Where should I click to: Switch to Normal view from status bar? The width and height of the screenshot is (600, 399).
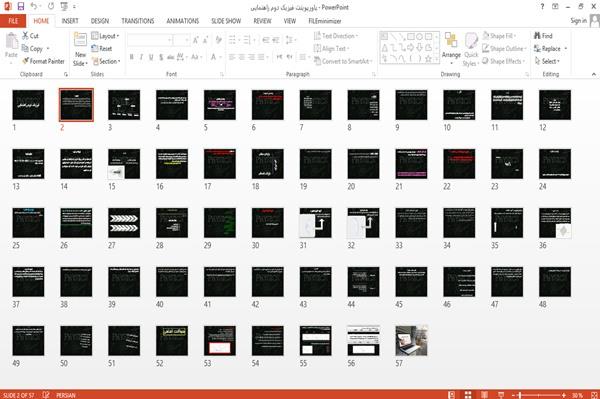coord(452,395)
